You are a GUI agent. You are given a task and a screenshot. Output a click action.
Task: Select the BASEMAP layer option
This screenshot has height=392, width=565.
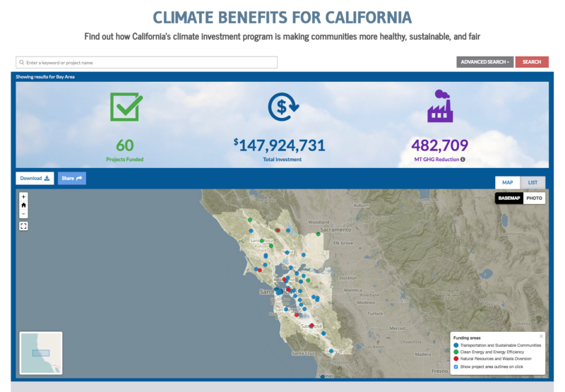(x=509, y=198)
